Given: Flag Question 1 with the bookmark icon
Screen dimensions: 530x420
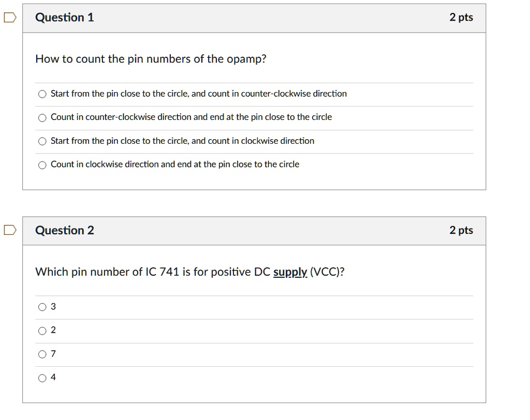Looking at the screenshot, I should (x=9, y=18).
